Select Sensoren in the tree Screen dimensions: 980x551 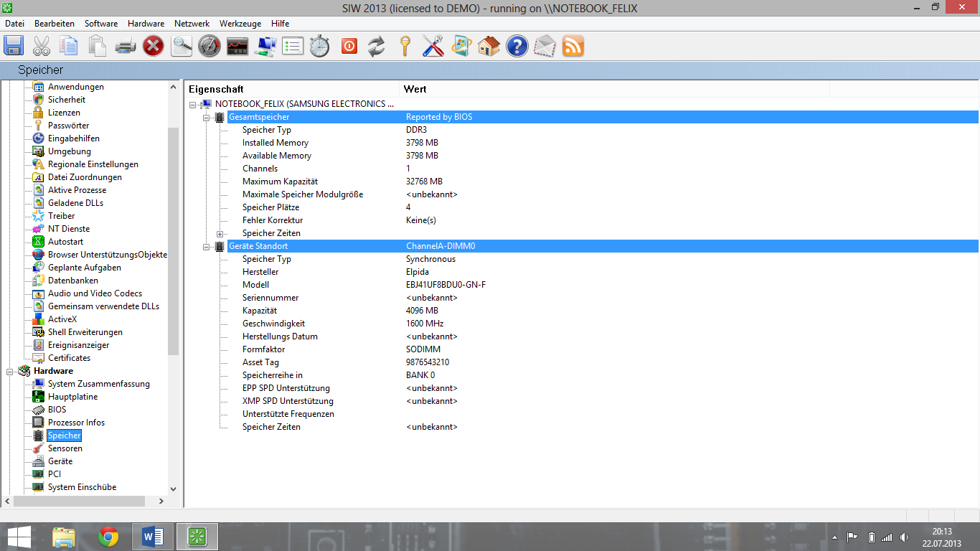(x=65, y=448)
